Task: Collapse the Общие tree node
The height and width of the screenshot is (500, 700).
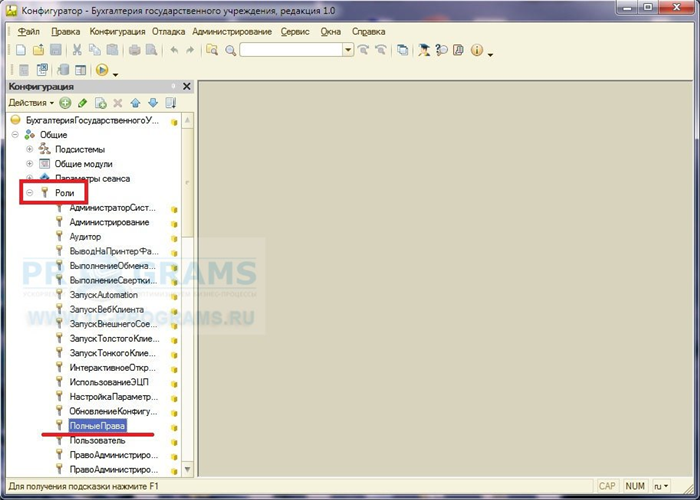Action: click(x=15, y=135)
